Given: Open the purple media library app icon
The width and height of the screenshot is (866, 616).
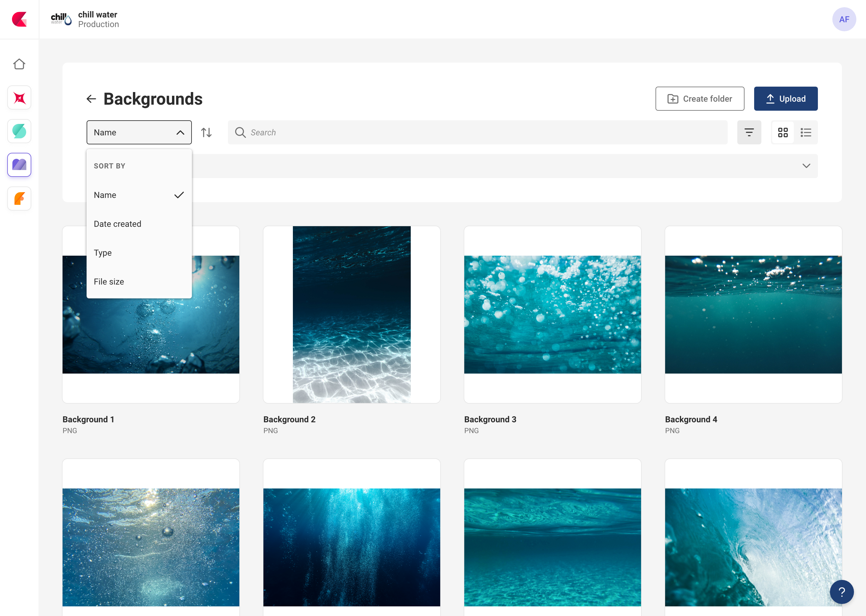Looking at the screenshot, I should coord(19,165).
